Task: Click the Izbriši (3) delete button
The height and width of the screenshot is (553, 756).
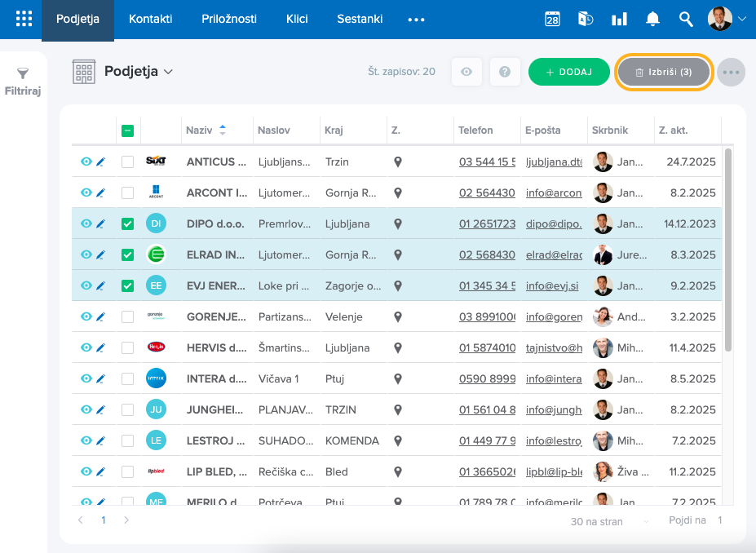Action: (664, 72)
